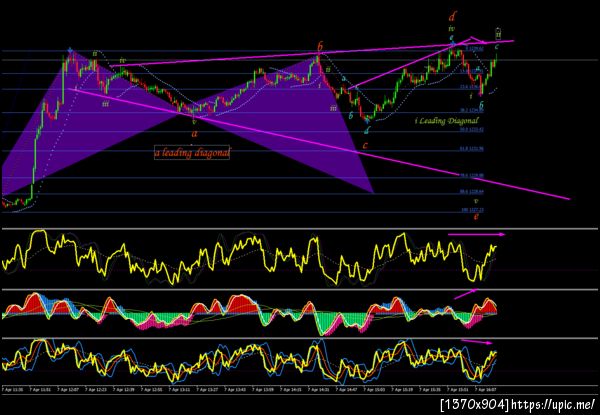This screenshot has width=600, height=415.
Task: Select the '7 Apr 16:07' time axis label
Action: (485, 389)
